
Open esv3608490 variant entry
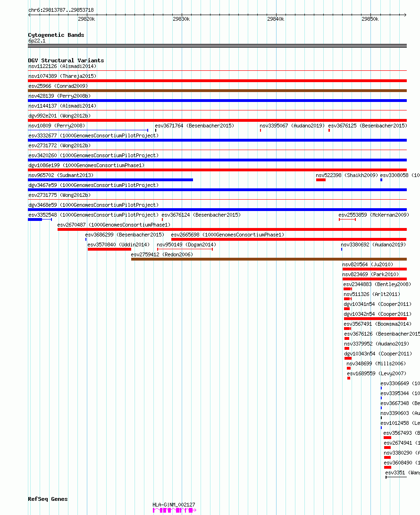[x=402, y=463]
